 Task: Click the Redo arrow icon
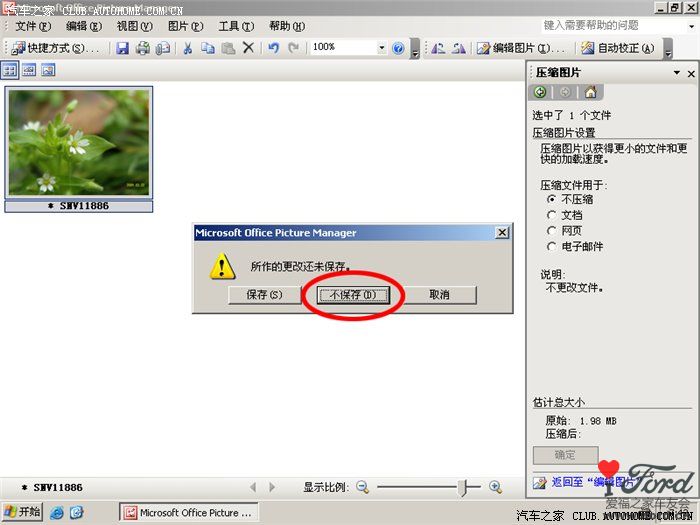pyautogui.click(x=293, y=48)
